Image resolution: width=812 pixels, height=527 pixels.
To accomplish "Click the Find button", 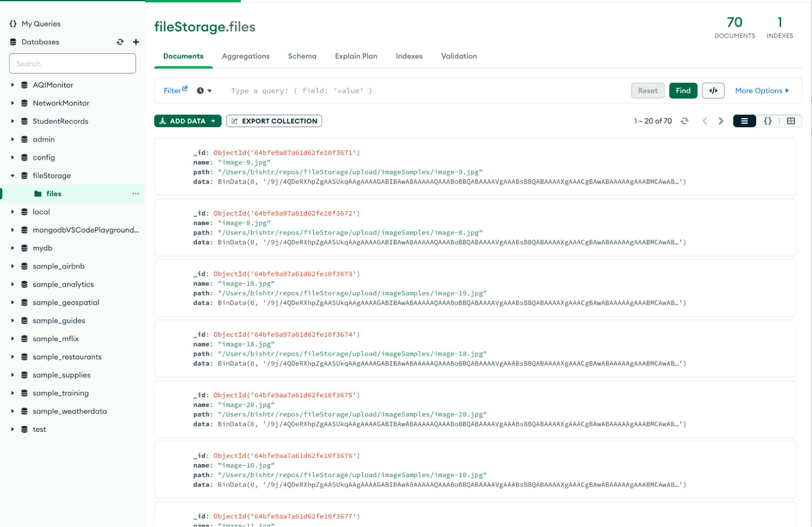I will (684, 91).
